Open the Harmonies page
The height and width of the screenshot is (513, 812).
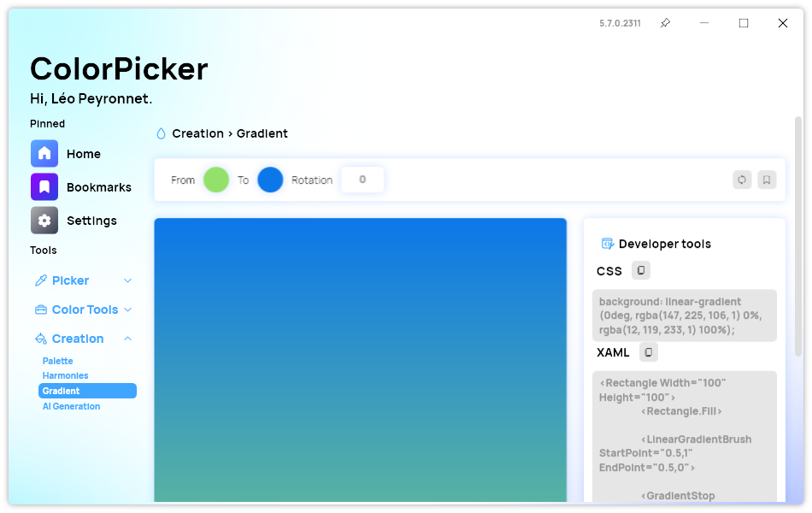tap(66, 375)
